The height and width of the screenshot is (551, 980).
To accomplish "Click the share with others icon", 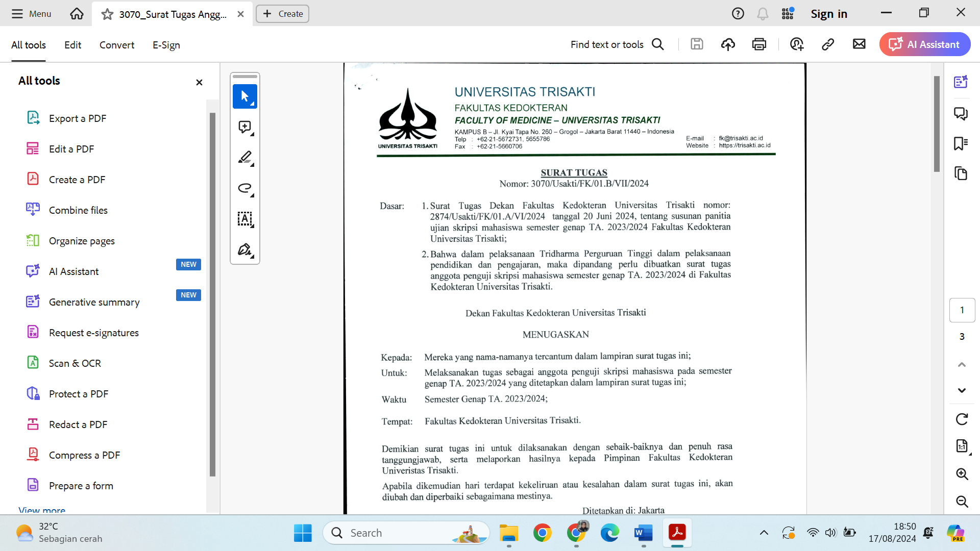I will click(x=797, y=44).
